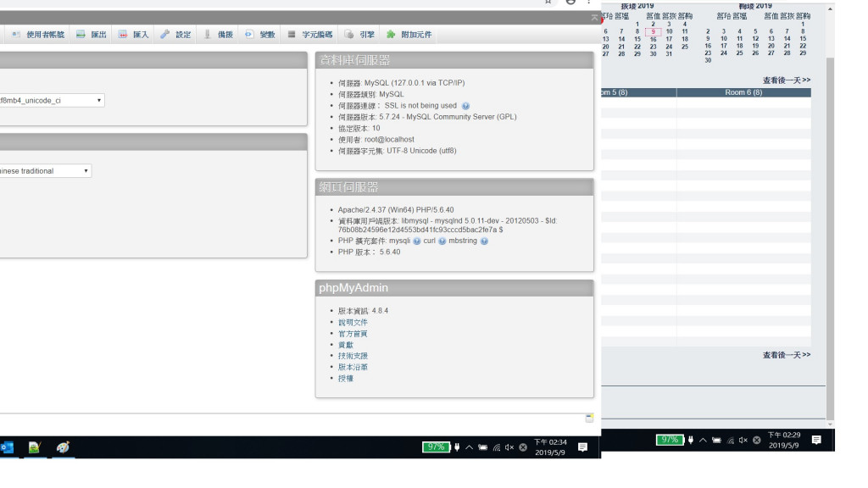The width and height of the screenshot is (868, 488).
Task: Open the Action Center icon beside the 02:34 clock
Action: pyautogui.click(x=582, y=447)
